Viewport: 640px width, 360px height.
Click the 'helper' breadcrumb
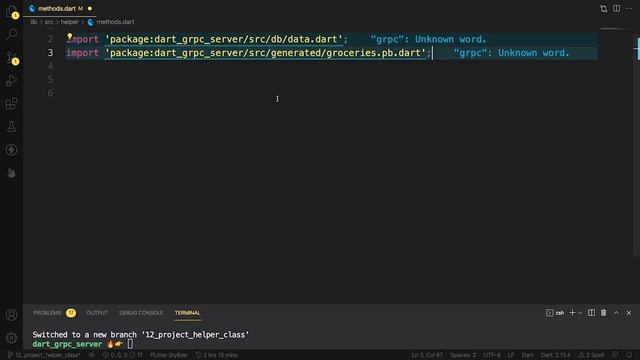(69, 22)
